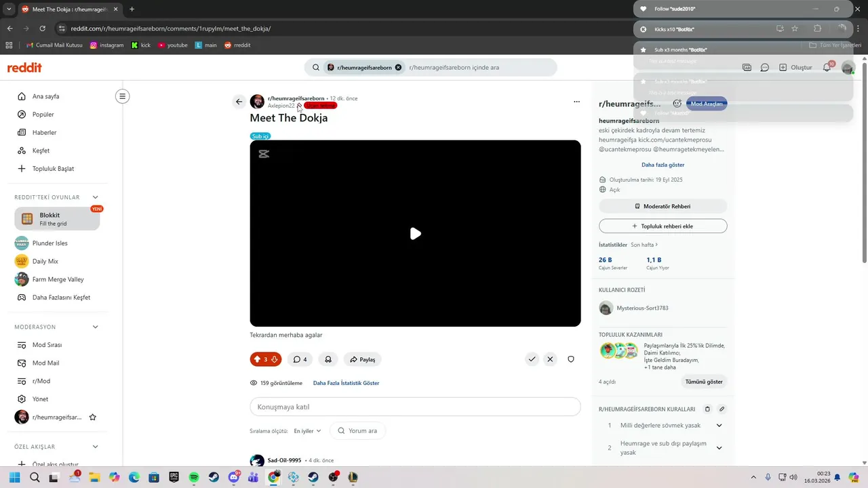Collapse the REDDIT'TEKİ OYUNLAR section
868x488 pixels.
click(95, 197)
